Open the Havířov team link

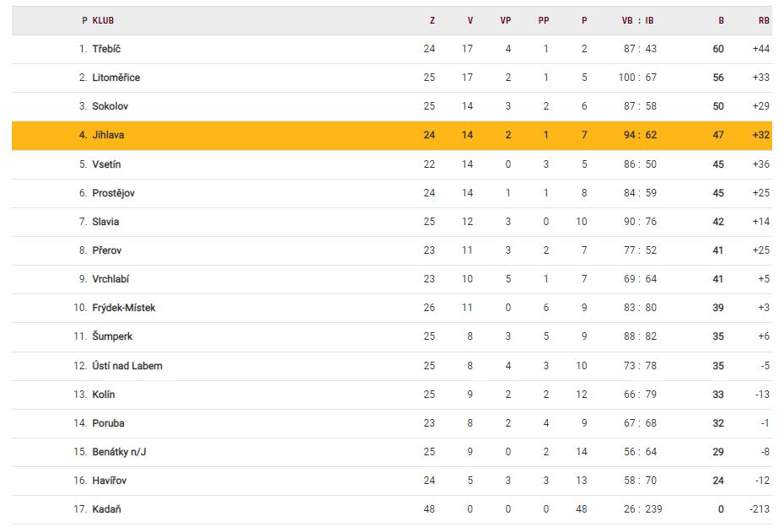coord(110,481)
